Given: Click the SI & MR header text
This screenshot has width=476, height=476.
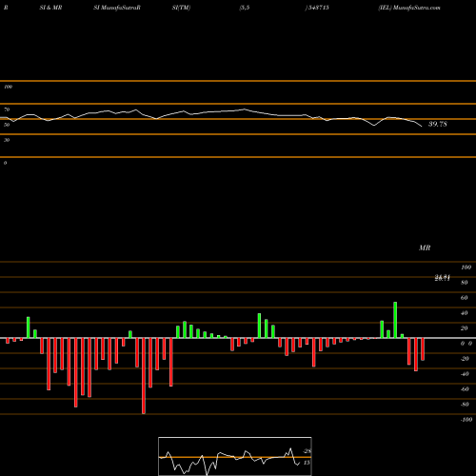Looking at the screenshot, I should pyautogui.click(x=50, y=8).
